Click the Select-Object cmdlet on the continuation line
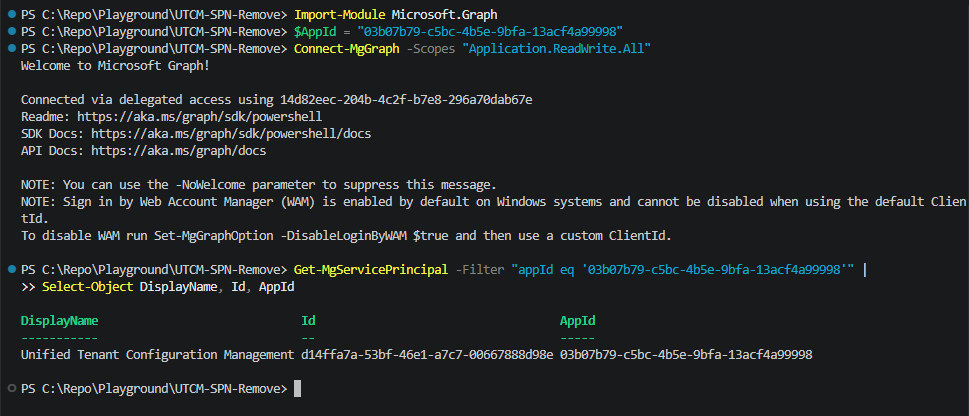969x416 pixels. coord(88,287)
